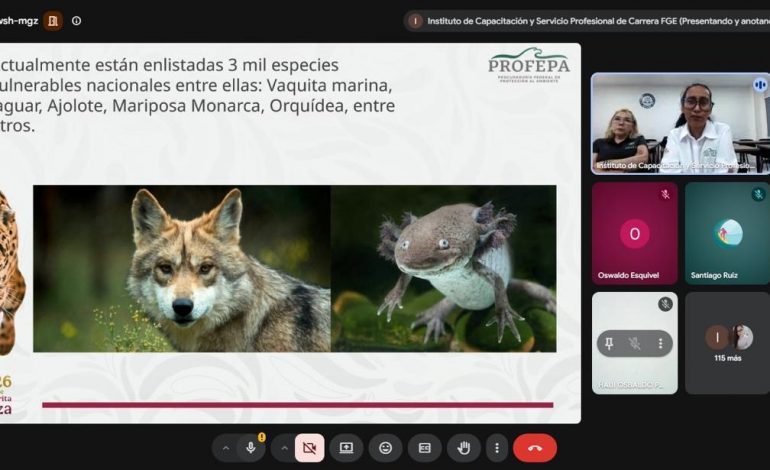The width and height of the screenshot is (770, 470).
Task: Click the presenter avatar icon in top banner
Action: pyautogui.click(x=415, y=21)
